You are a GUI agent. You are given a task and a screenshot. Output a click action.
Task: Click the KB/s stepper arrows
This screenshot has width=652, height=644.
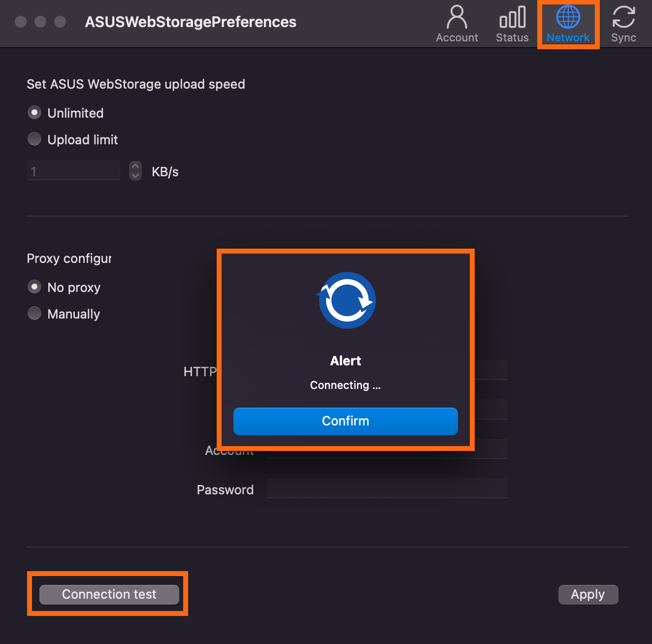point(135,171)
